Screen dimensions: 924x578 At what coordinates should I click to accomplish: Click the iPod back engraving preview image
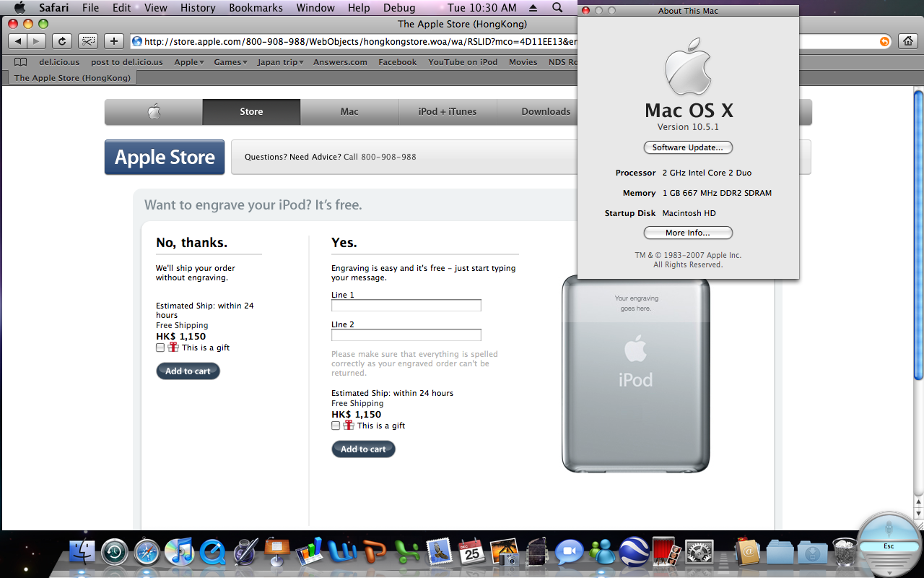[636, 375]
